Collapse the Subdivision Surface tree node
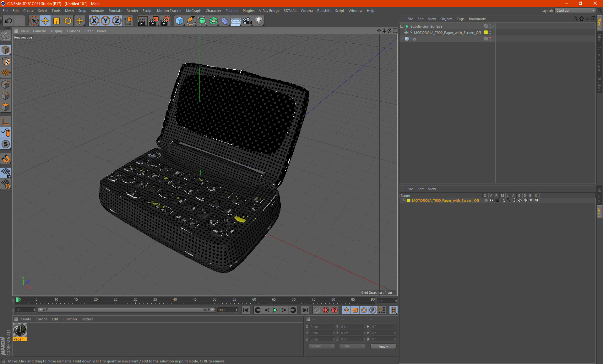603x364 pixels. 402,26
